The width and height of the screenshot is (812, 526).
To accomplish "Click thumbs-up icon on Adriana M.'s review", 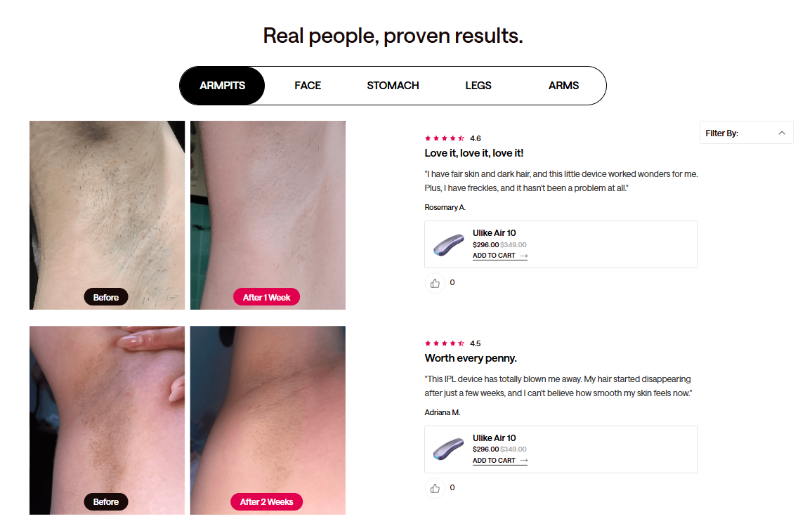I will pos(435,488).
